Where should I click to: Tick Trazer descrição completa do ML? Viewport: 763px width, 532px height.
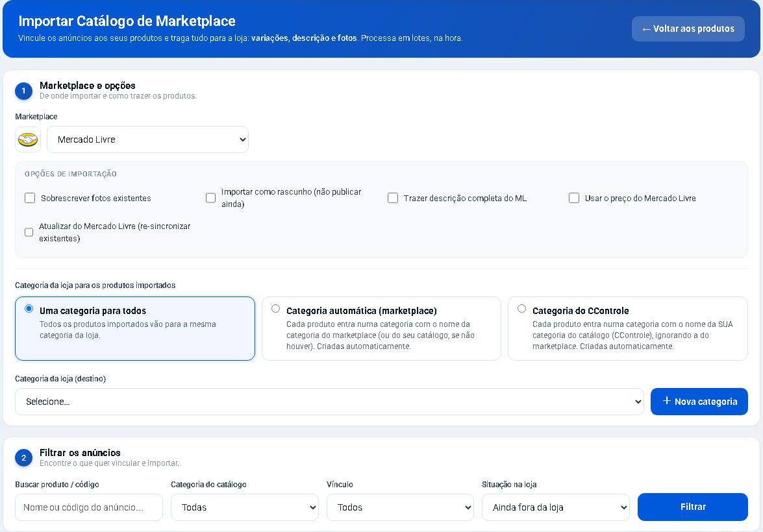tap(393, 198)
